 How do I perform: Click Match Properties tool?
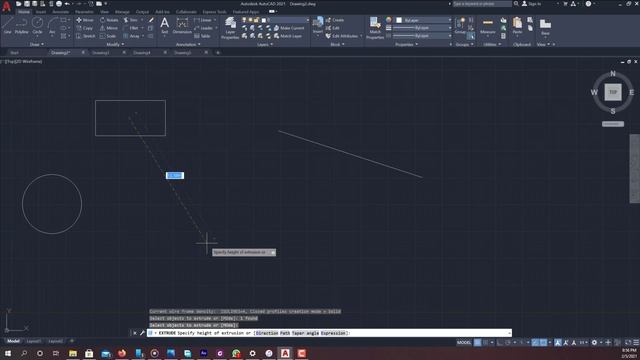tap(375, 28)
